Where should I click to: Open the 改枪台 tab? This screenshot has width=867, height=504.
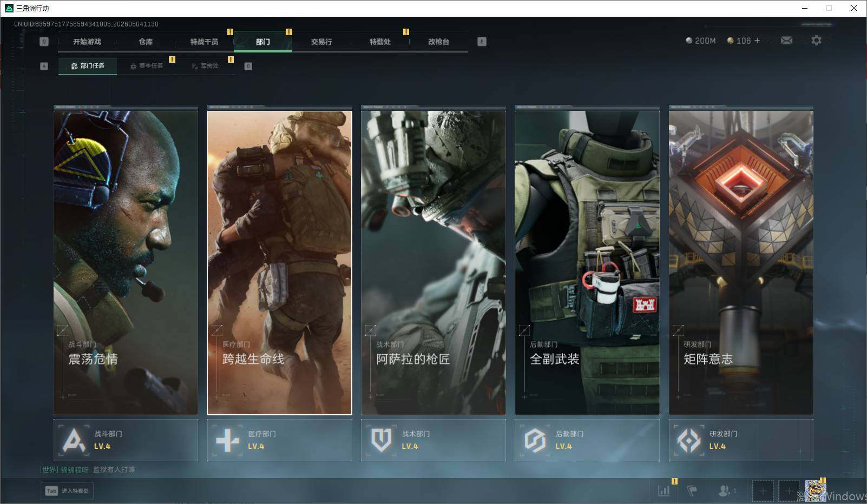pos(438,42)
